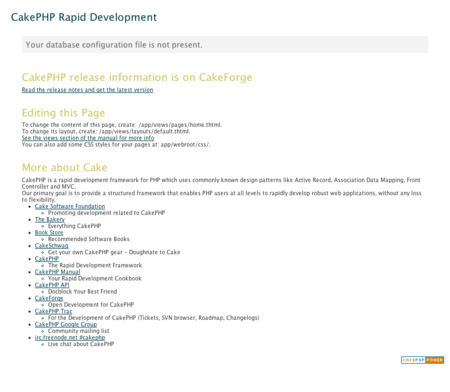Open the Book Store link
This screenshot has width=450, height=392.
coord(49,232)
